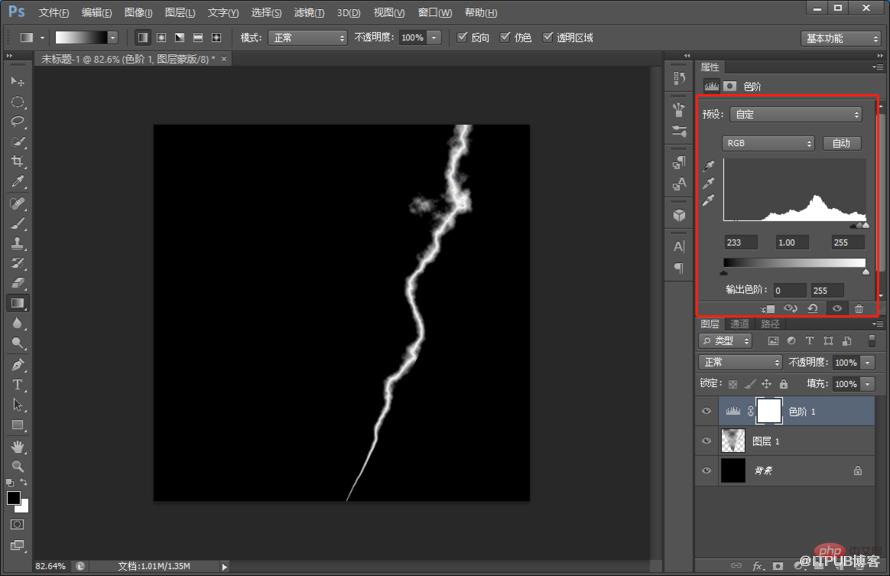Select the Clone Stamp tool

point(18,243)
